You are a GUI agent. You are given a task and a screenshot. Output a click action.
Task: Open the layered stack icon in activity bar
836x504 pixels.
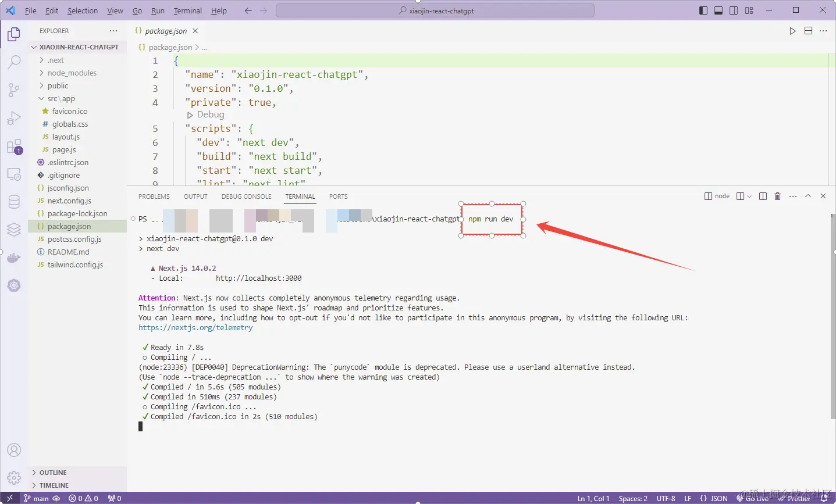14,230
